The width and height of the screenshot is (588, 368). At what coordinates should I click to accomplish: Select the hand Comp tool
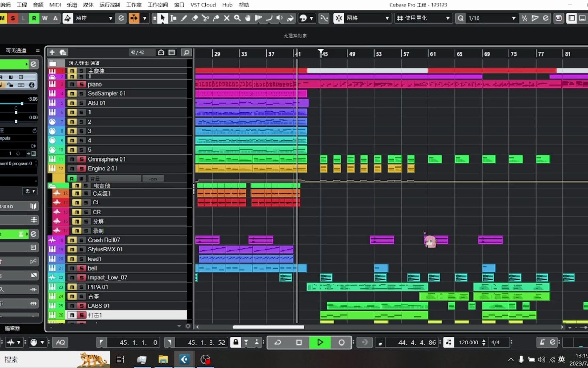click(248, 18)
